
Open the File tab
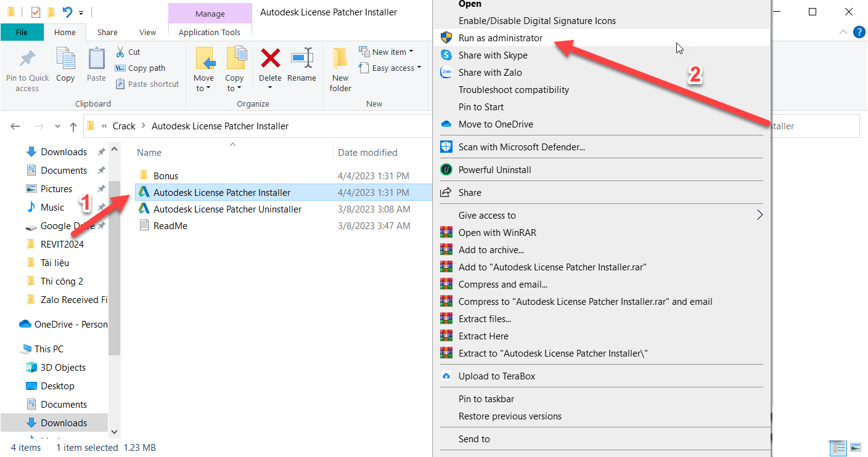pyautogui.click(x=22, y=33)
